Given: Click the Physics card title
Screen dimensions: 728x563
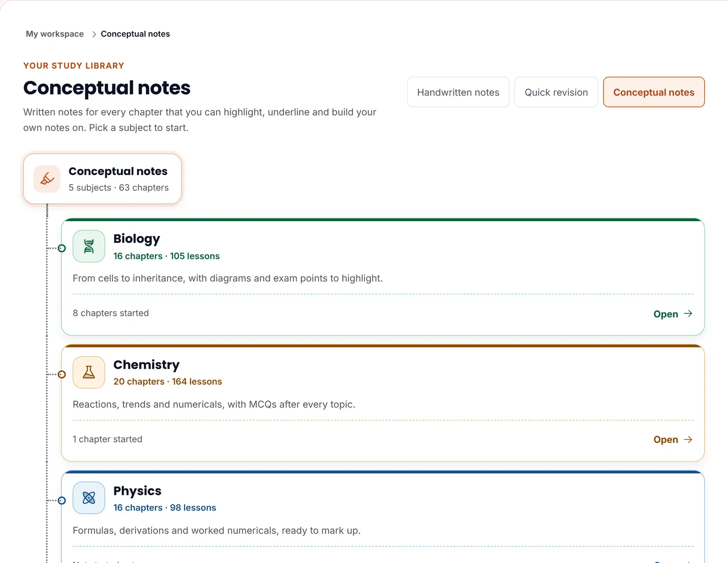Looking at the screenshot, I should pos(137,491).
